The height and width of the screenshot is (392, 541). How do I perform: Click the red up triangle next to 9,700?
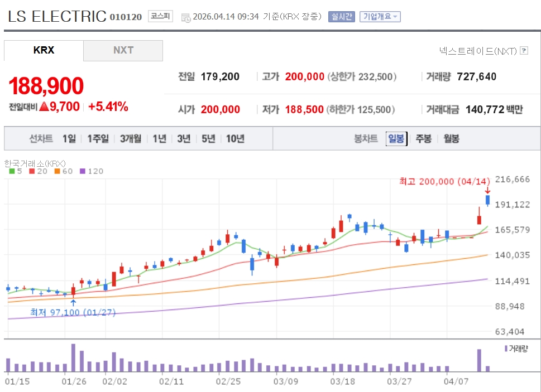click(x=44, y=106)
